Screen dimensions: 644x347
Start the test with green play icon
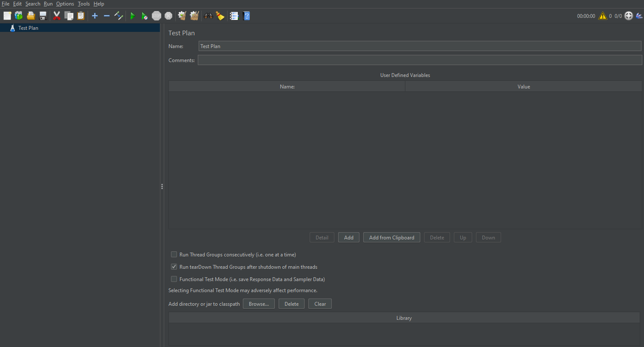tap(132, 16)
